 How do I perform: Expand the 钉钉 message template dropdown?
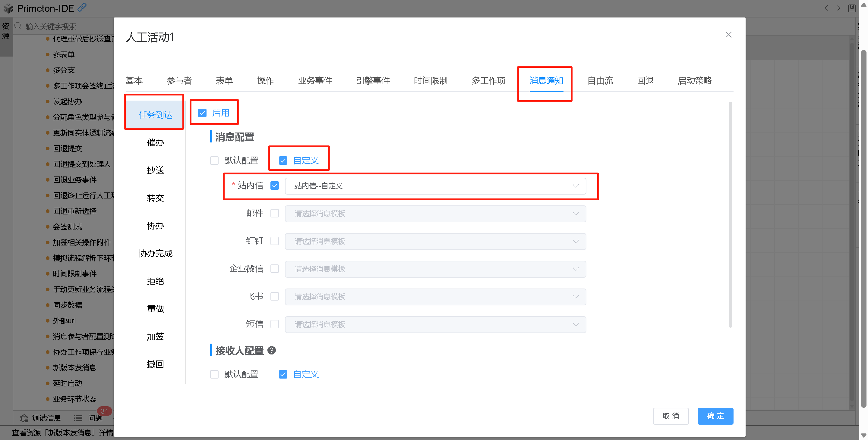click(x=435, y=241)
